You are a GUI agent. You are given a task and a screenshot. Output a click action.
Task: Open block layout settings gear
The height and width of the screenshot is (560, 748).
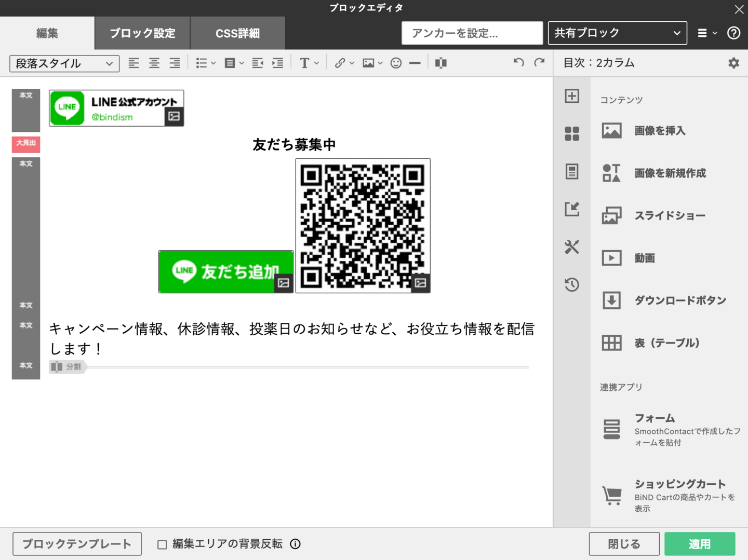(733, 63)
